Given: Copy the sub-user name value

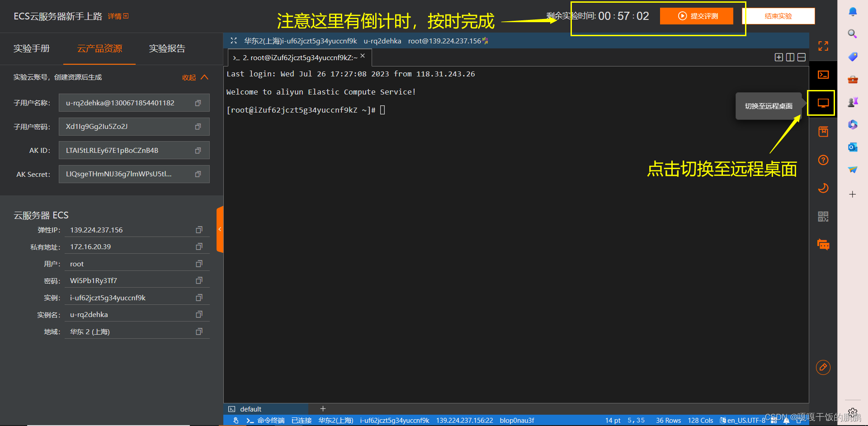Looking at the screenshot, I should [x=198, y=103].
